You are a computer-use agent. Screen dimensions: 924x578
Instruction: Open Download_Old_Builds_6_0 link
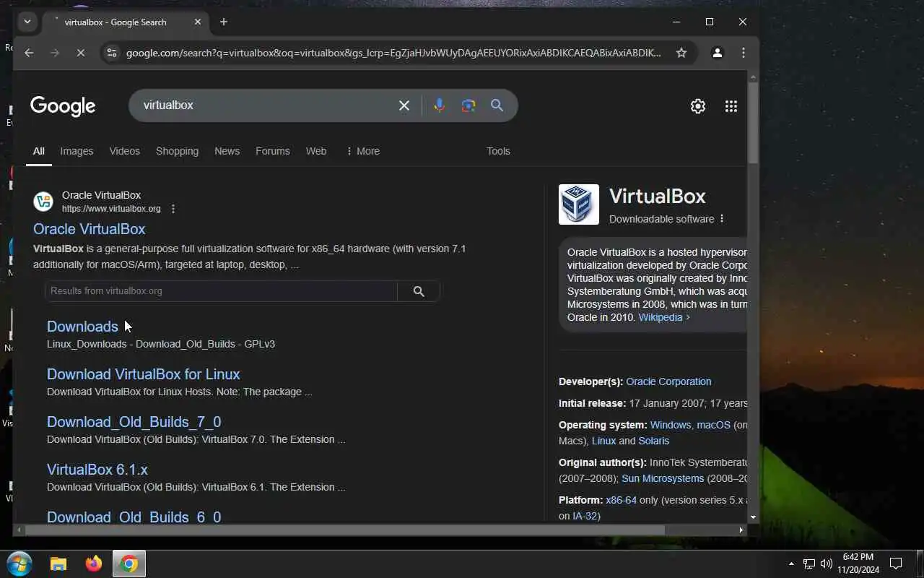(x=134, y=517)
